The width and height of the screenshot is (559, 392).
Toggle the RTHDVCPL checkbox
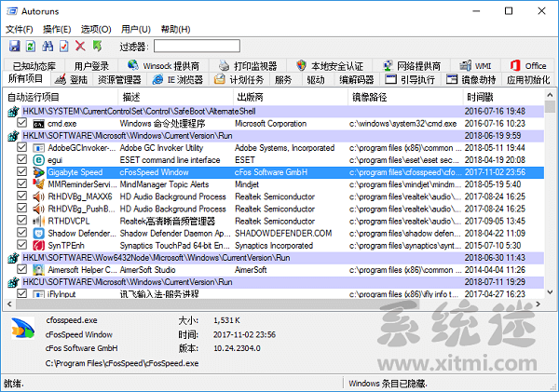[x=22, y=221]
